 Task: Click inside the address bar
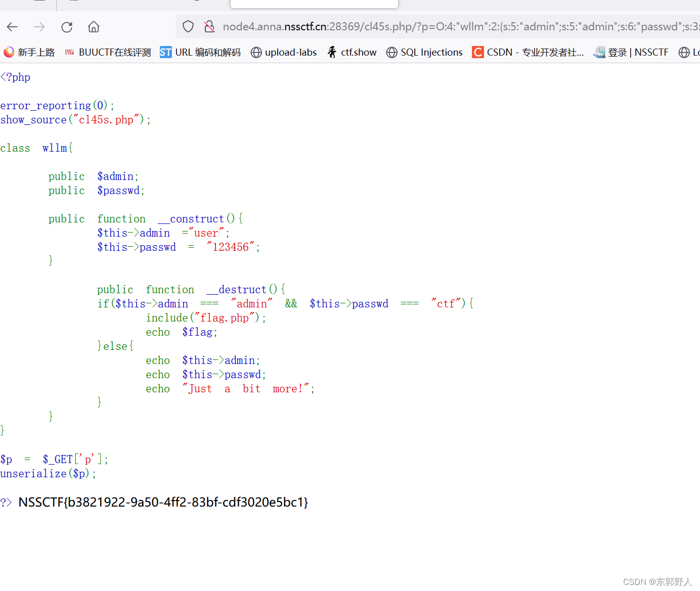[405, 26]
